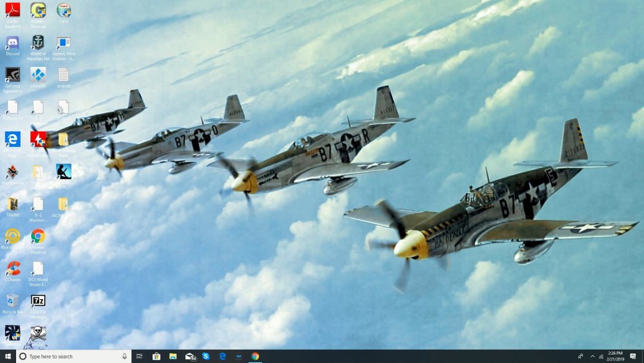This screenshot has height=363, width=644.
Task: Activate the Cortana microphone in search box
Action: (124, 356)
